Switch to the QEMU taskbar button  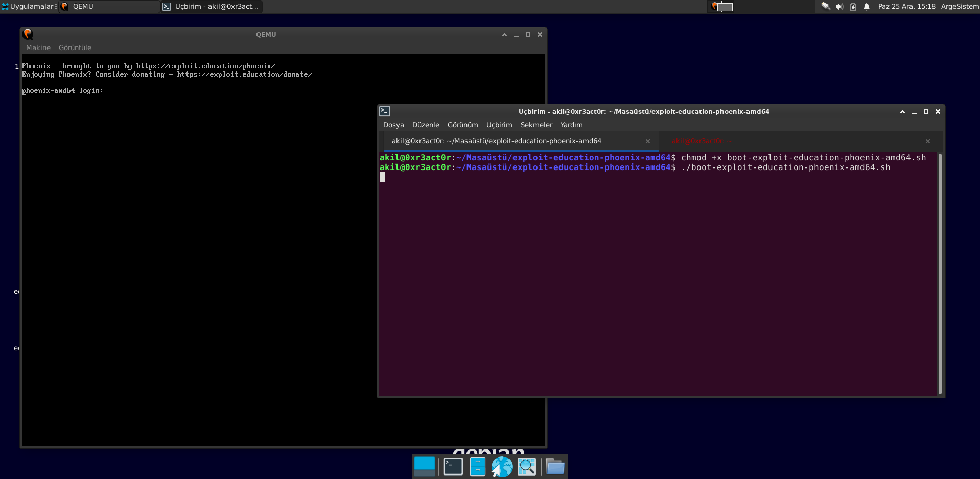click(109, 6)
